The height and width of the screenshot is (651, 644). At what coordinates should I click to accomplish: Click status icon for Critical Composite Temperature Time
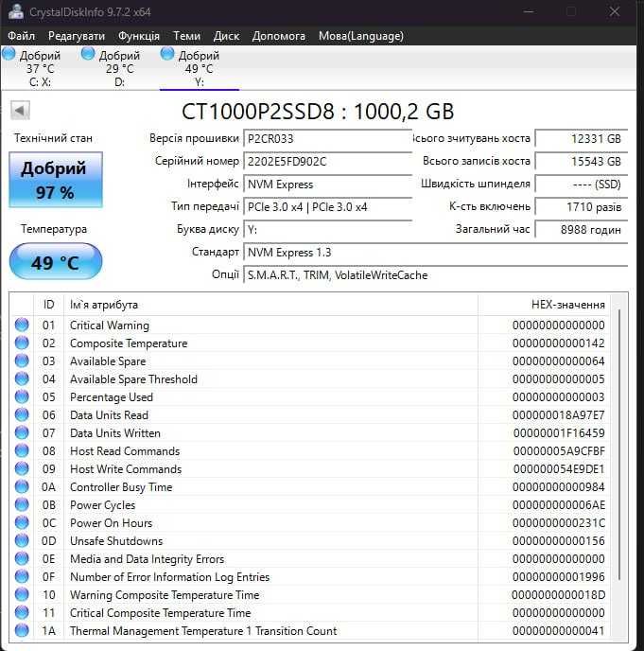(22, 613)
